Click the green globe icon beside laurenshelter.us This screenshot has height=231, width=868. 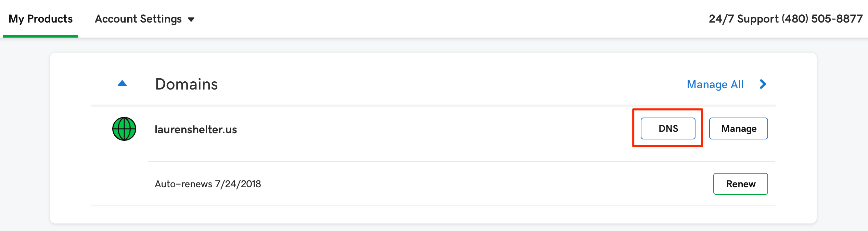(x=124, y=129)
